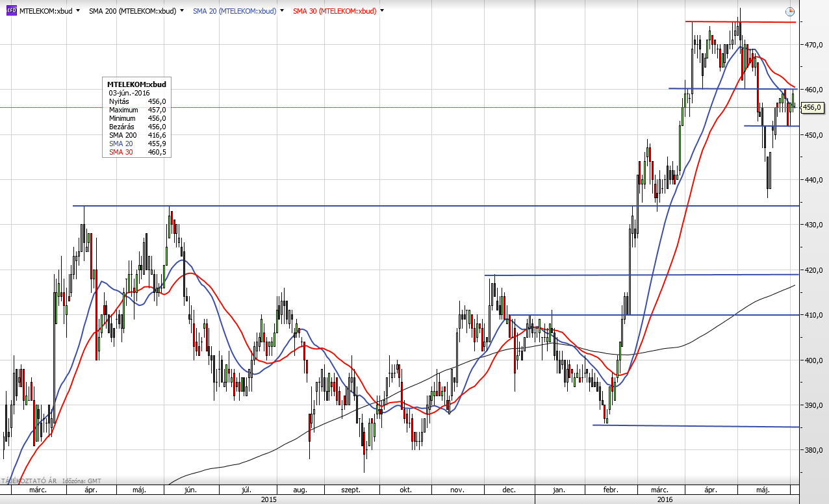Click the 440,0 price axis label
The height and width of the screenshot is (504, 829).
pos(814,180)
